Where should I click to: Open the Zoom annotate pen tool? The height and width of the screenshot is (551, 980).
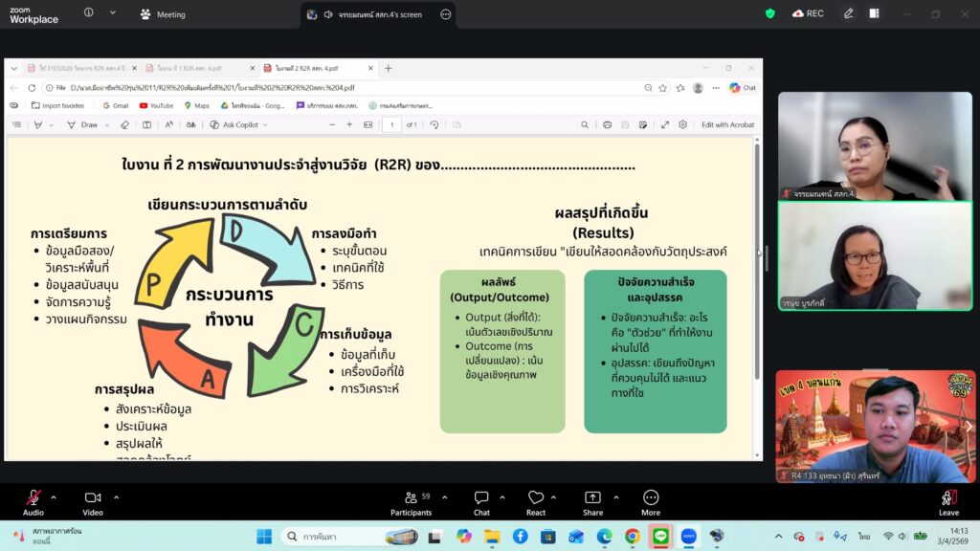point(848,13)
